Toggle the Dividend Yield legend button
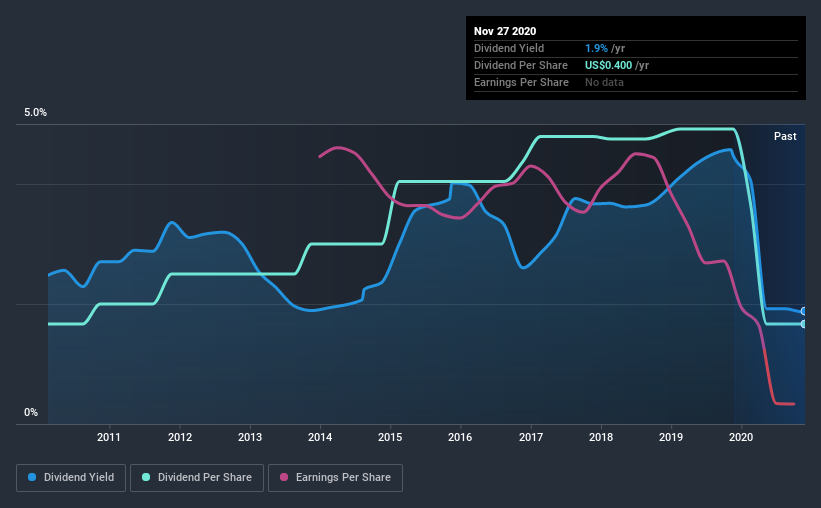This screenshot has height=508, width=821. tap(71, 478)
